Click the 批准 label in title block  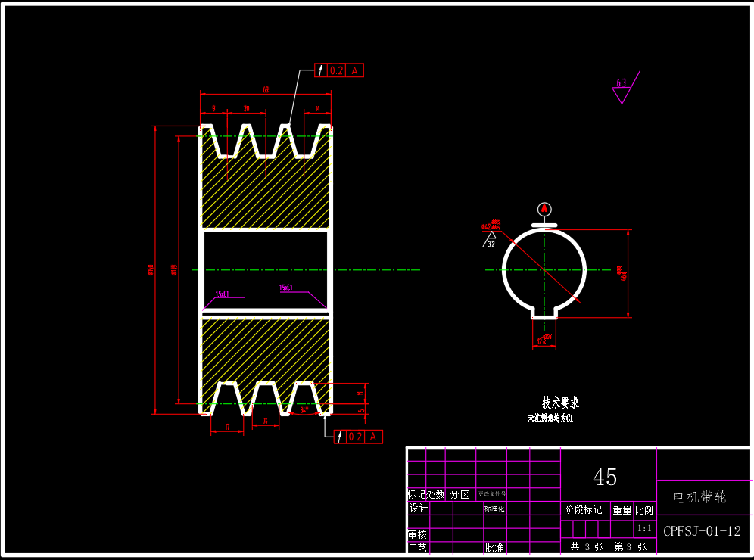tap(494, 548)
